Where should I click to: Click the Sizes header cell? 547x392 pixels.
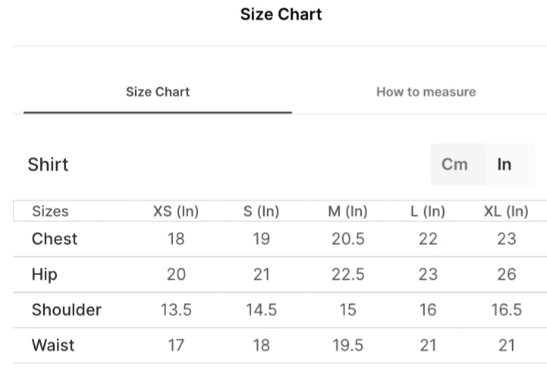(x=50, y=212)
